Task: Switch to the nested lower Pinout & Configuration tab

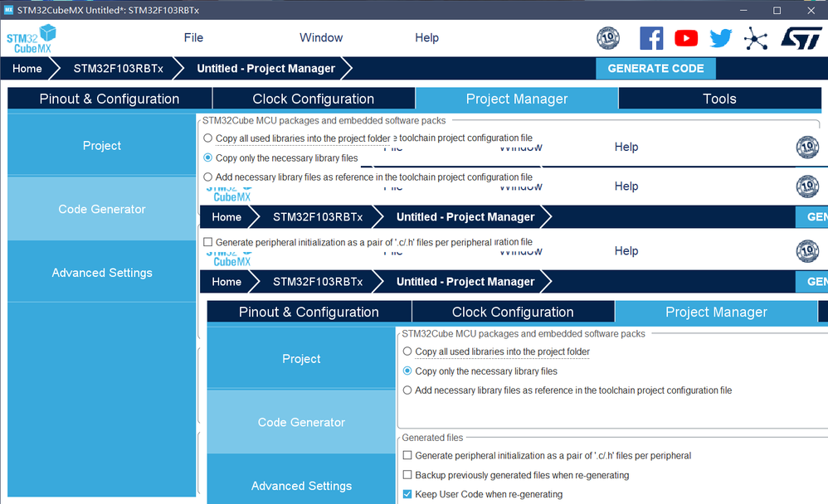Action: coord(309,312)
